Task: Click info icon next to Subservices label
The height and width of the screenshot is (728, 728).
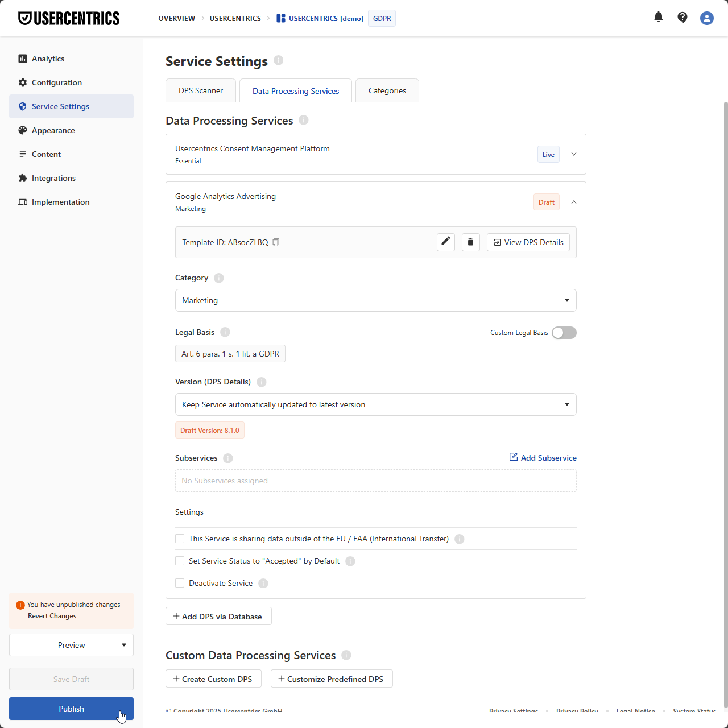Action: (228, 458)
